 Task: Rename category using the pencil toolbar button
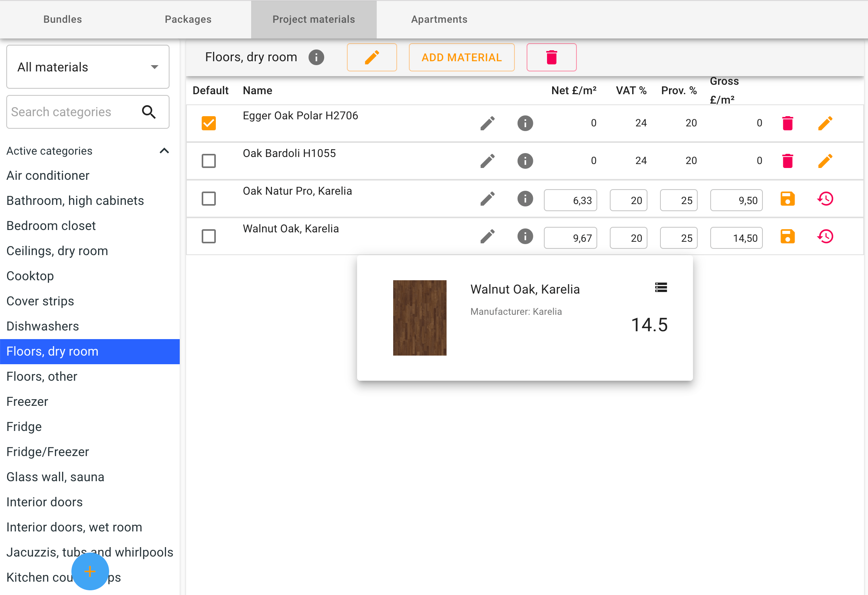click(x=372, y=57)
